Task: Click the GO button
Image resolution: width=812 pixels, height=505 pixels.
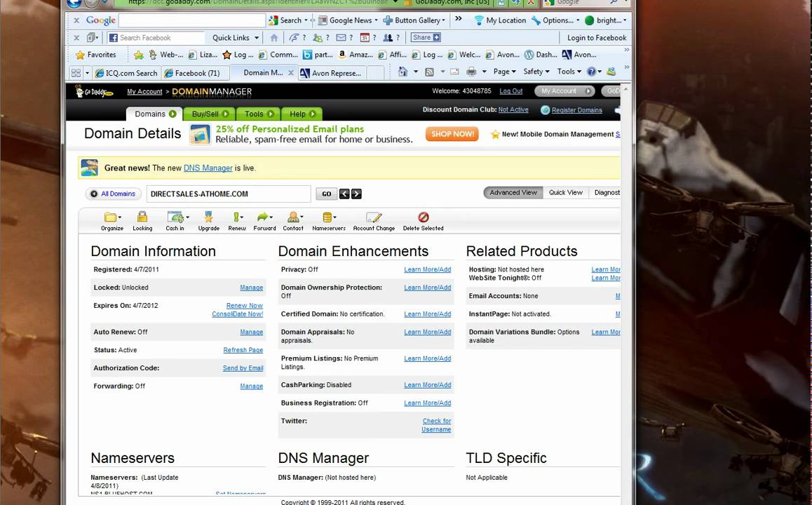Action: (326, 194)
